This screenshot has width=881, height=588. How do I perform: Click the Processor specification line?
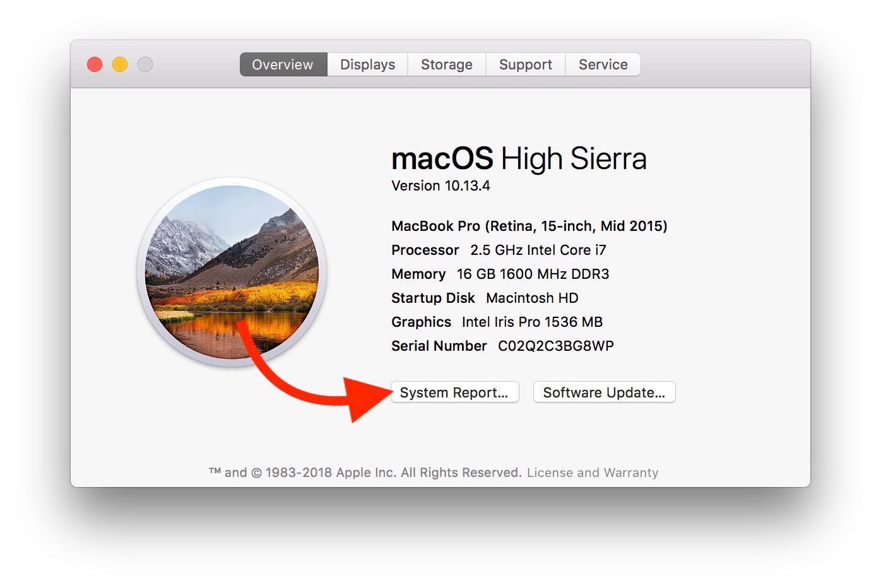pyautogui.click(x=498, y=250)
